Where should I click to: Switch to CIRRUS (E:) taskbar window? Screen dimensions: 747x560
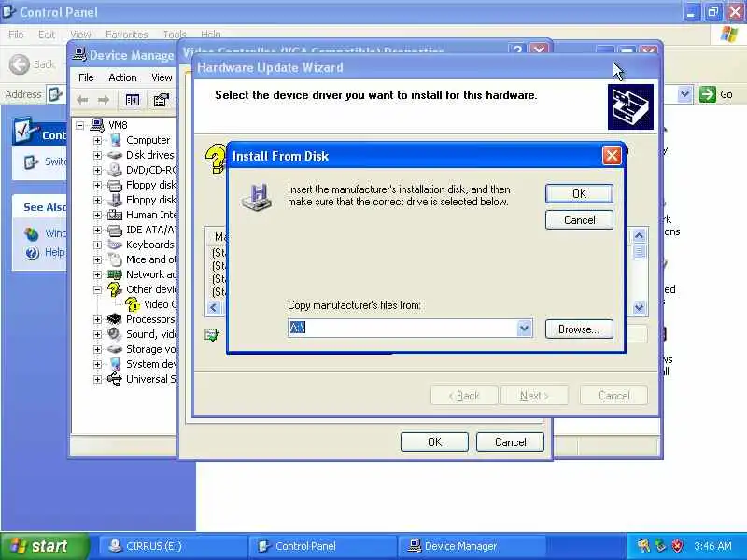tap(173, 546)
